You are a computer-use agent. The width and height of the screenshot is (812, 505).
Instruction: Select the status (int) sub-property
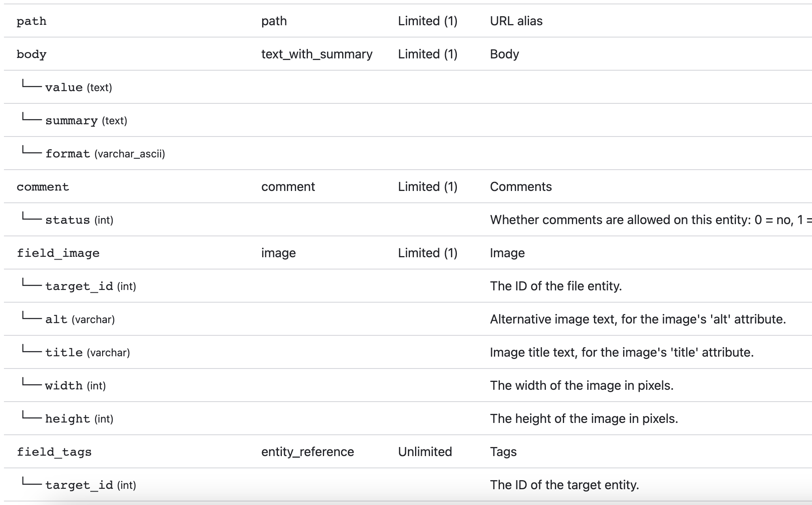pyautogui.click(x=79, y=220)
